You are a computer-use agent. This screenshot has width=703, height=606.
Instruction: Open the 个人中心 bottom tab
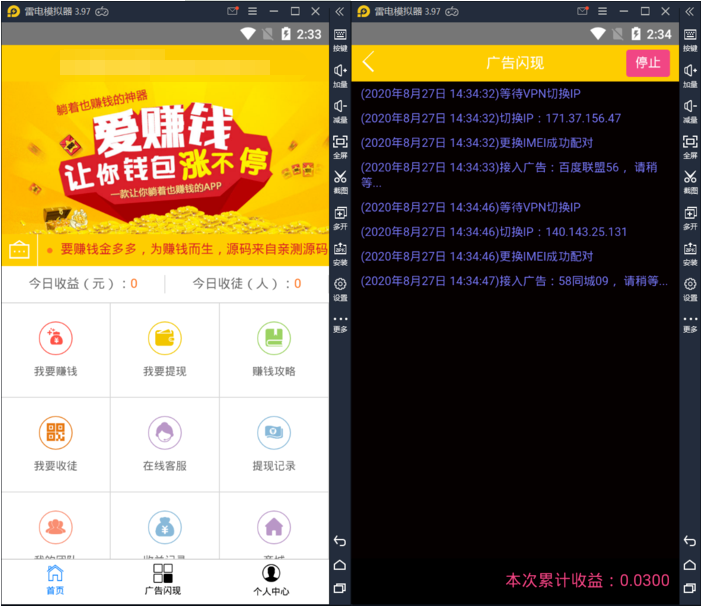(271, 579)
